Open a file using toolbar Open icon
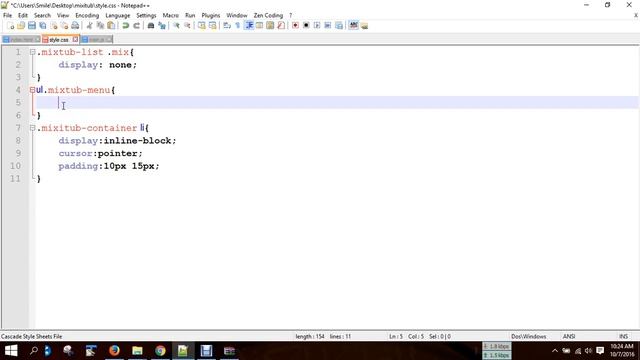This screenshot has height=360, width=640. 21,26
